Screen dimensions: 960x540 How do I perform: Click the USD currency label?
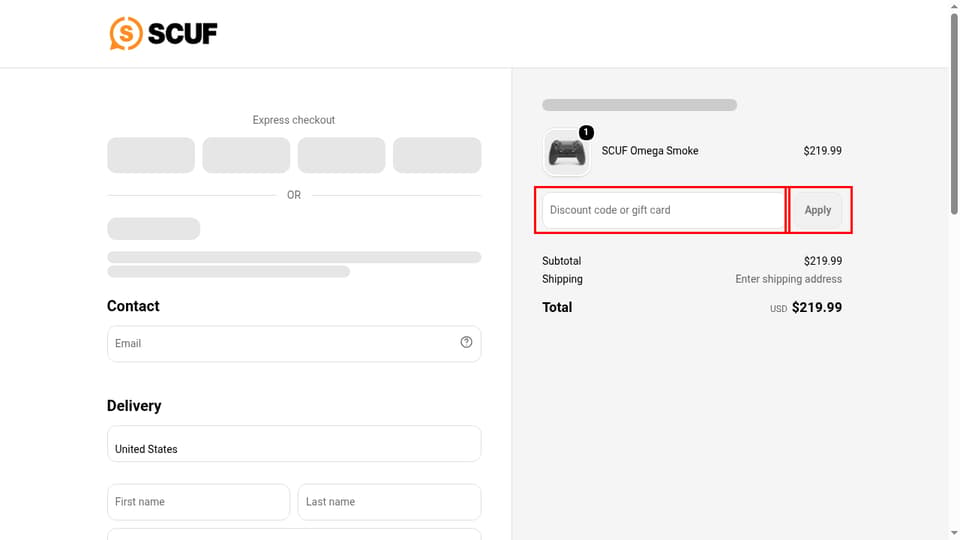[778, 309]
